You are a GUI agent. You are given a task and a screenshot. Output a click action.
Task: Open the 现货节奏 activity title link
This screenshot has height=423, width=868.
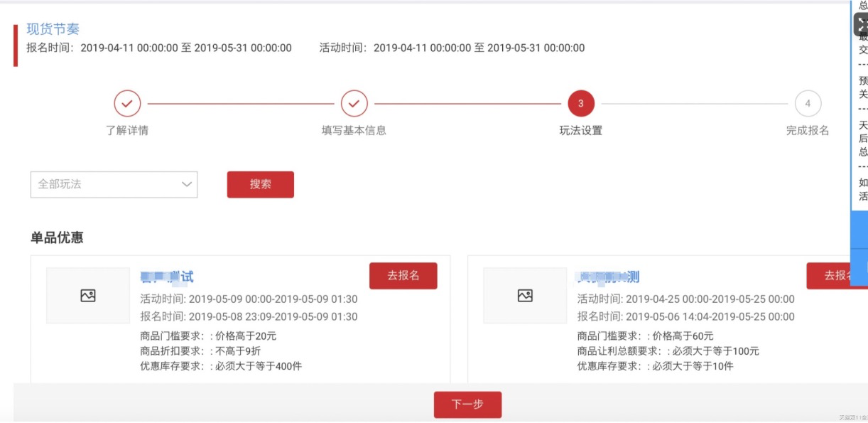coord(53,29)
